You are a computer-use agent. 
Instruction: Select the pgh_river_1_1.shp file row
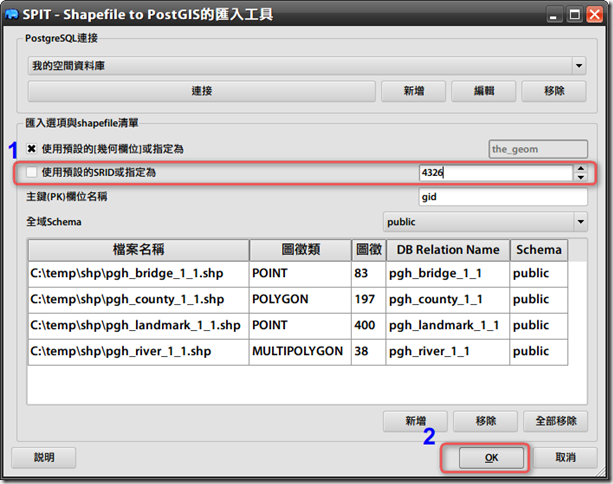coord(138,351)
